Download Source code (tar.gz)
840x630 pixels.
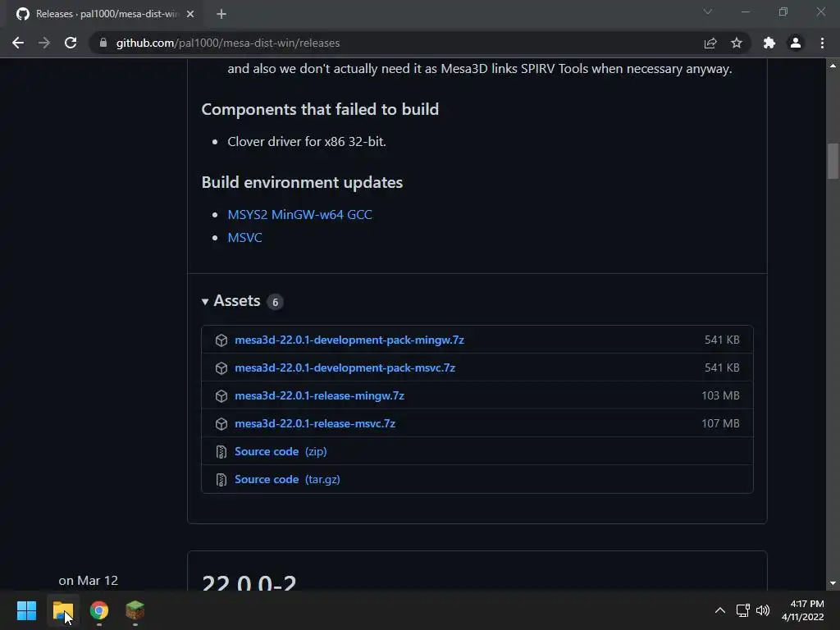pyautogui.click(x=287, y=479)
